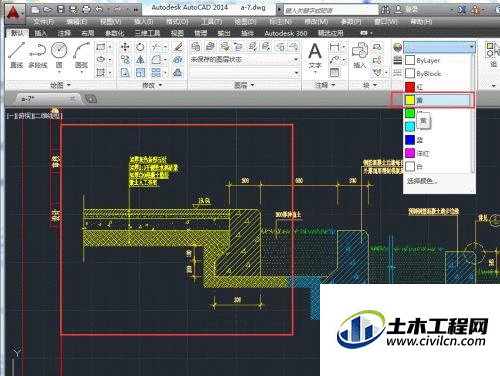Select the Text (文字) annotation tool
Image resolution: width=500 pixels, height=376 pixels.
315,55
